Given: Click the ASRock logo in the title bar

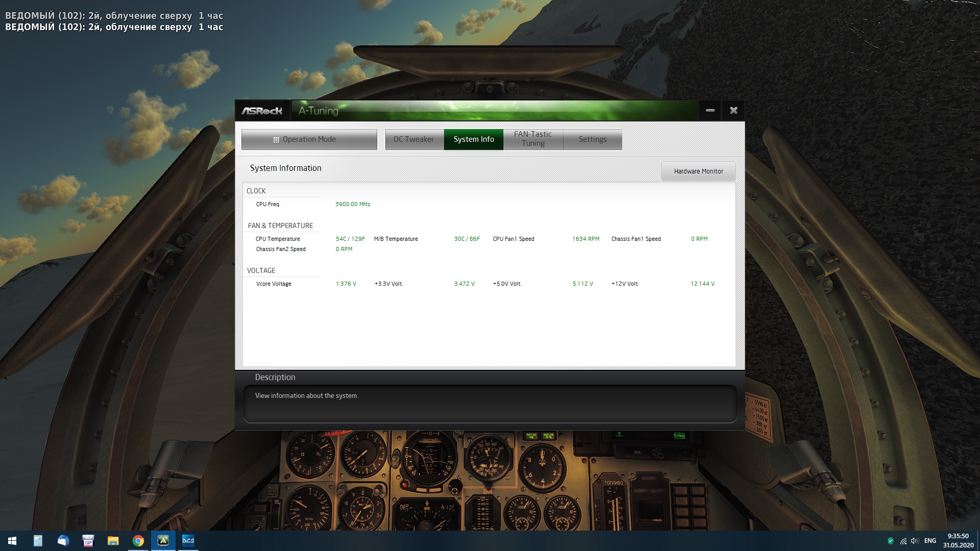Looking at the screenshot, I should click(262, 111).
